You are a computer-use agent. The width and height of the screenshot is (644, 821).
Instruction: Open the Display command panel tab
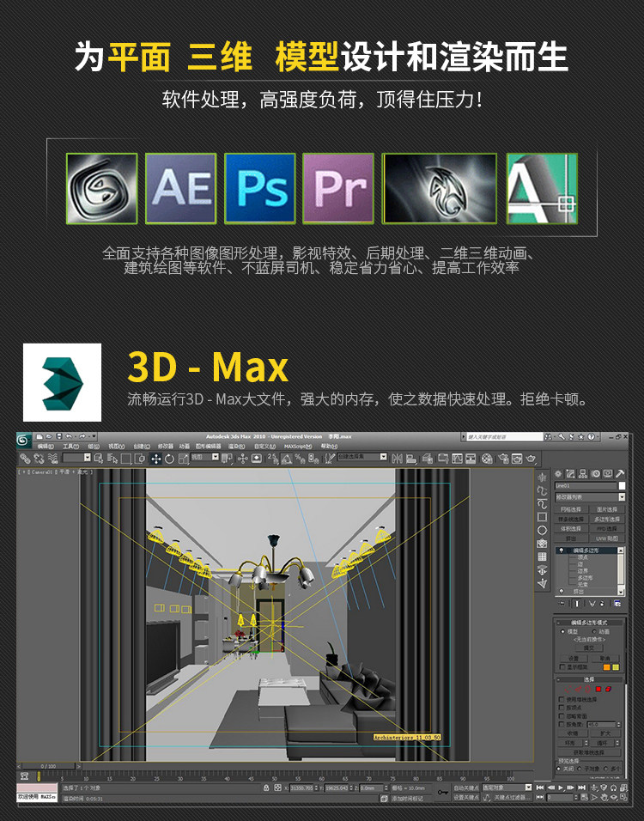pyautogui.click(x=607, y=473)
